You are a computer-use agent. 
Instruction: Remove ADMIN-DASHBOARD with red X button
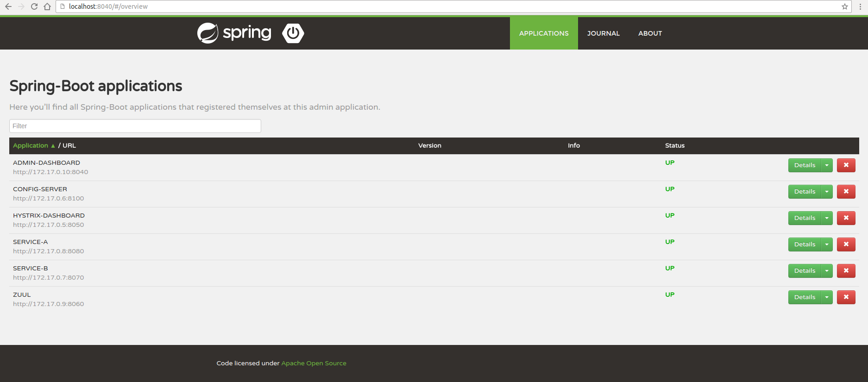tap(846, 165)
